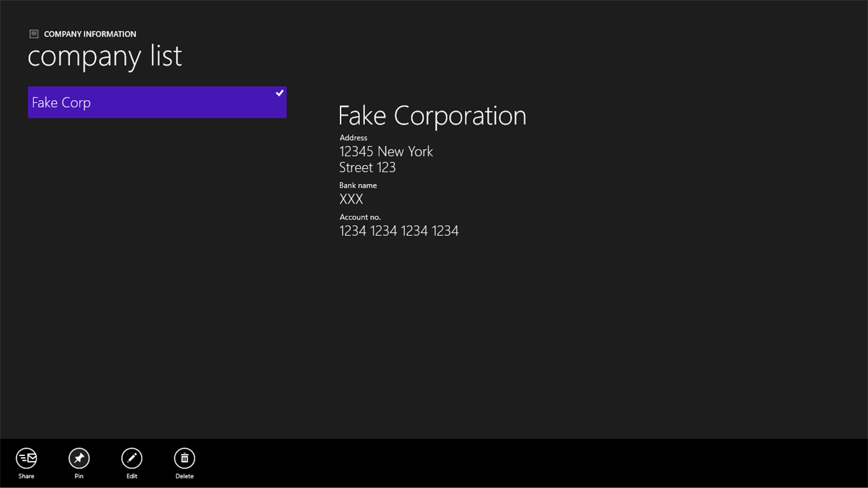The height and width of the screenshot is (488, 868).
Task: Click the Share icon in app bar
Action: tap(27, 458)
